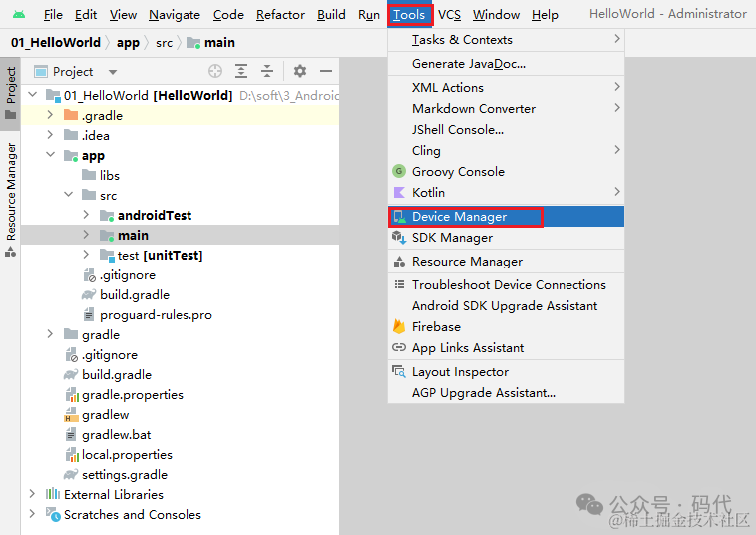Screen dimensions: 756x535
Task: Open XML Actions submenu
Action: pyautogui.click(x=506, y=87)
